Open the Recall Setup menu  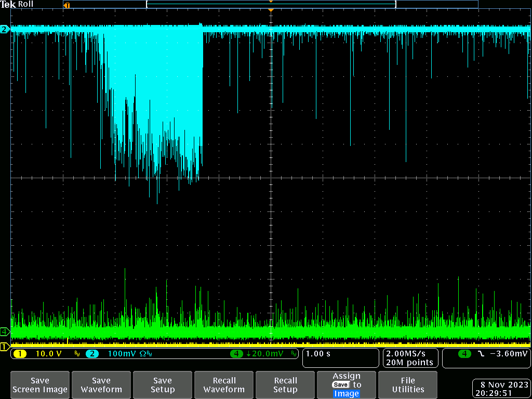pos(285,385)
